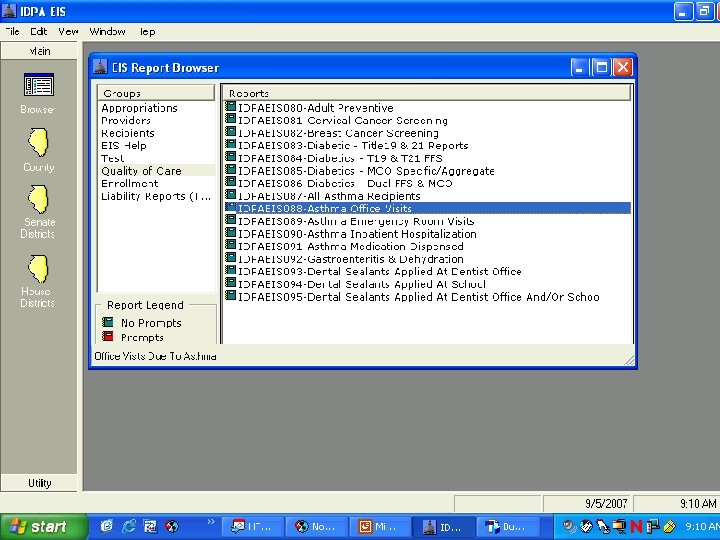This screenshot has height=540, width=720.
Task: Click the Groups column header
Action: tap(156, 93)
